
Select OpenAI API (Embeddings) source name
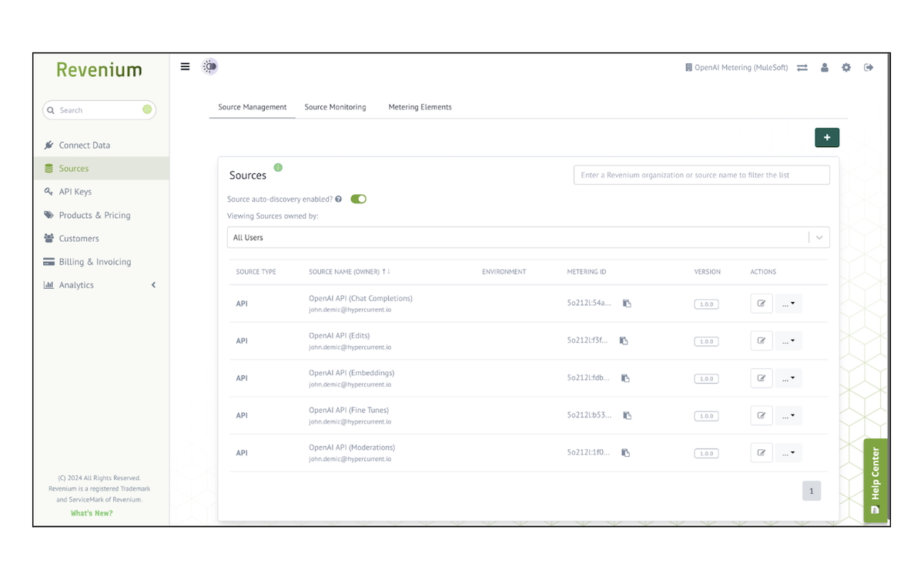[x=351, y=373]
